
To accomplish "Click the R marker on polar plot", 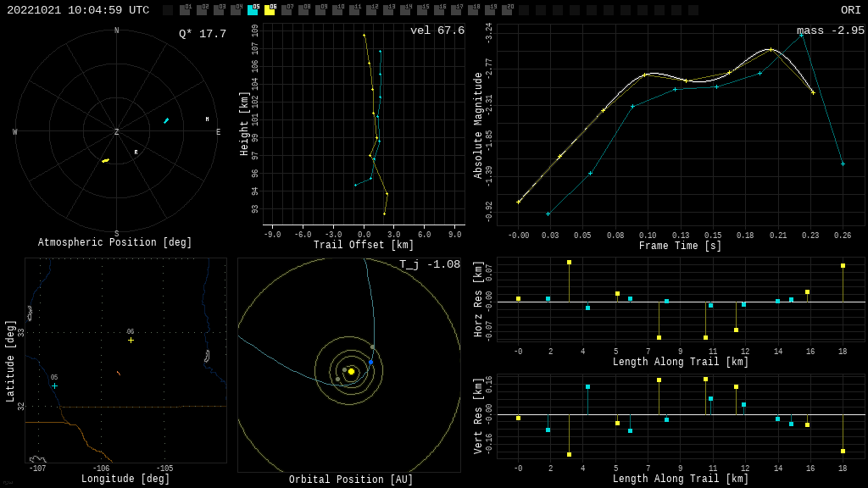I will pos(136,152).
